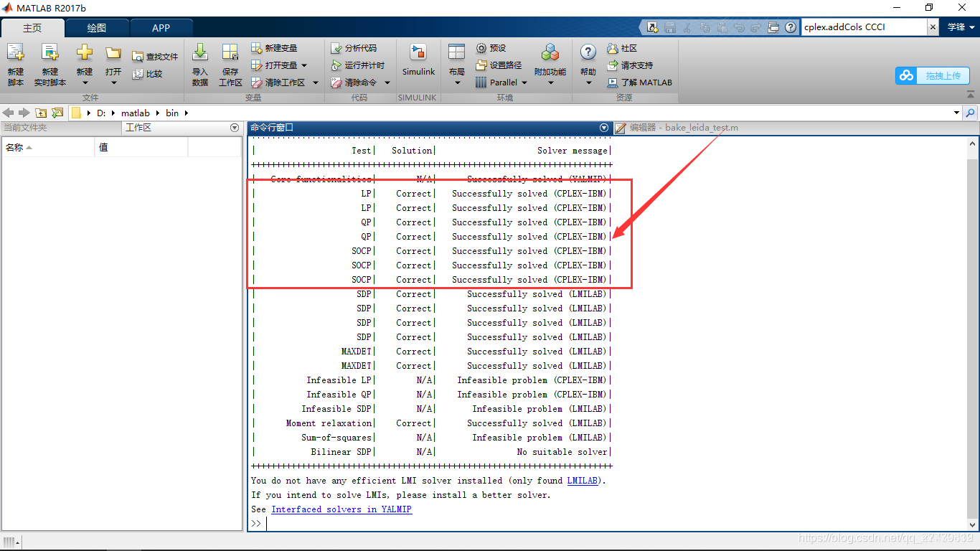Click the new shortcut icon in quick access toolbar
Screen dimensions: 980x551
click(652, 27)
